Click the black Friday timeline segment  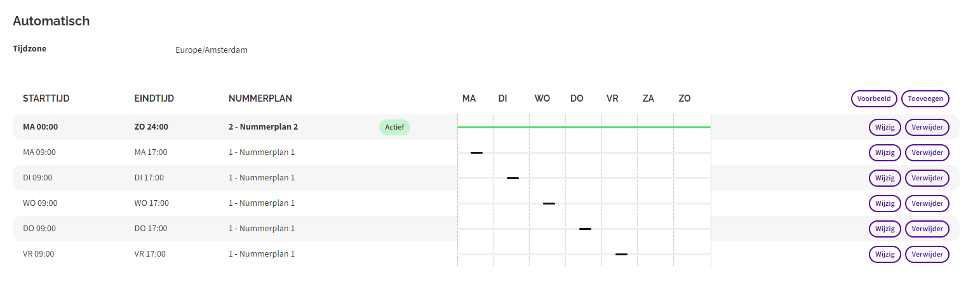click(621, 254)
